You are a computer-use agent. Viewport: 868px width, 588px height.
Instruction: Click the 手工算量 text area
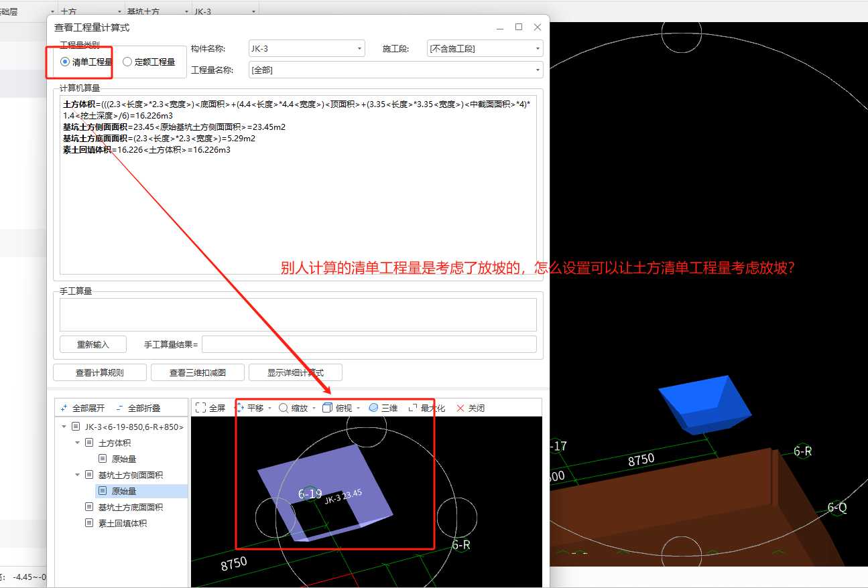[x=298, y=314]
